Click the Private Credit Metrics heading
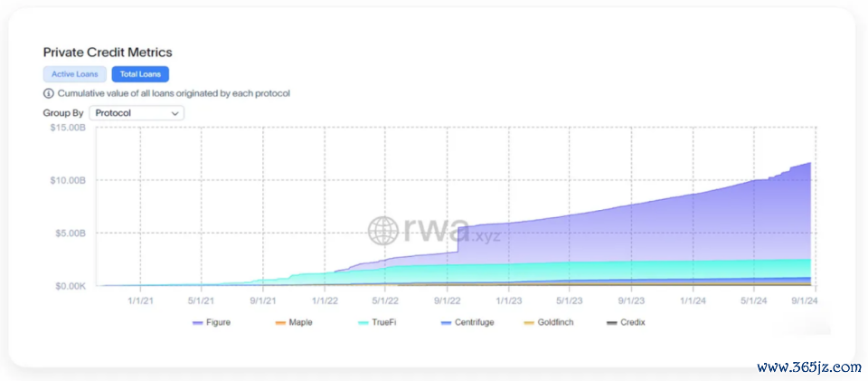The width and height of the screenshot is (868, 381). 108,52
